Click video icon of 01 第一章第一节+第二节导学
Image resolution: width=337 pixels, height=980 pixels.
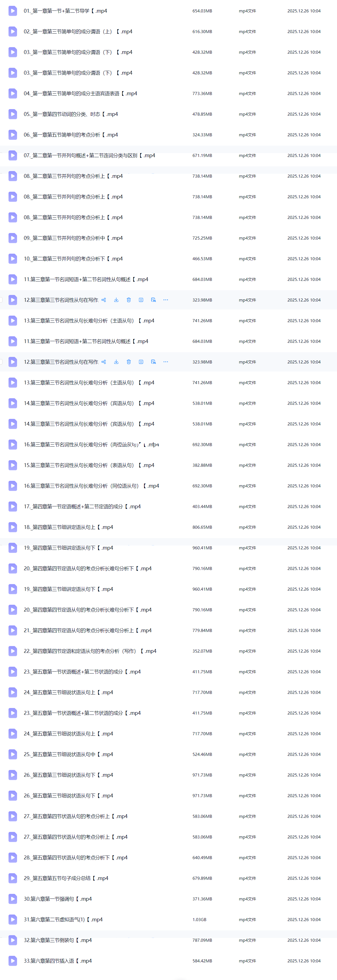pos(13,11)
